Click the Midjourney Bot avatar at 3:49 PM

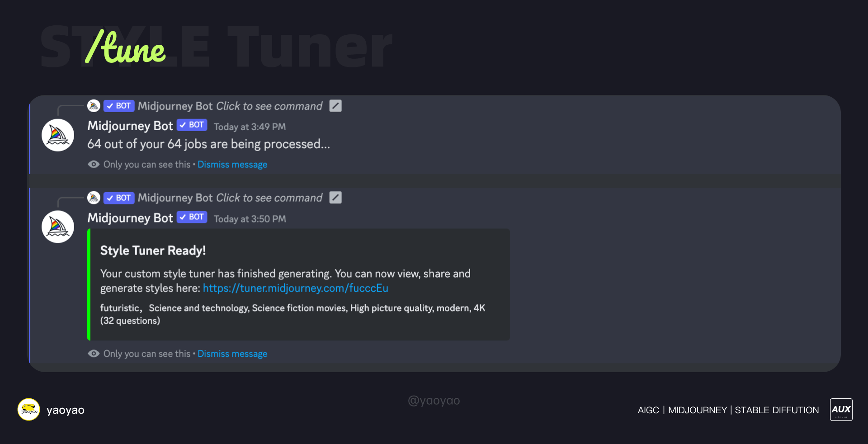pos(58,135)
